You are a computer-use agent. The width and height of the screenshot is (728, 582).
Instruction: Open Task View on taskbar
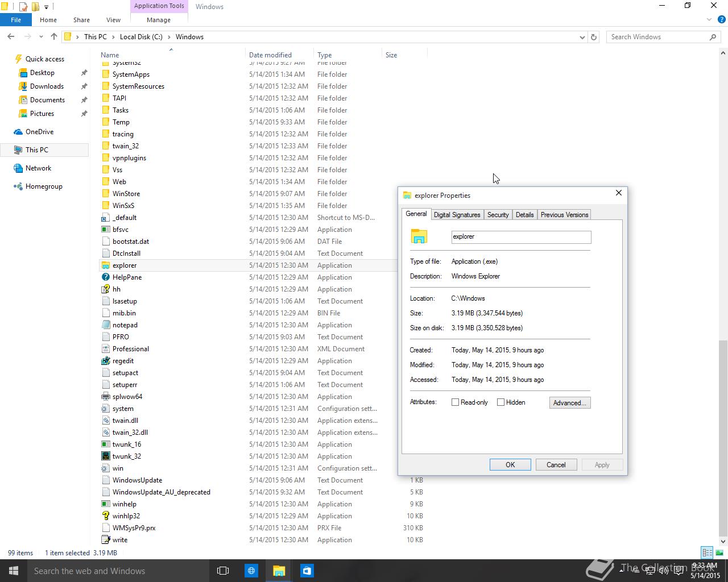pos(223,571)
